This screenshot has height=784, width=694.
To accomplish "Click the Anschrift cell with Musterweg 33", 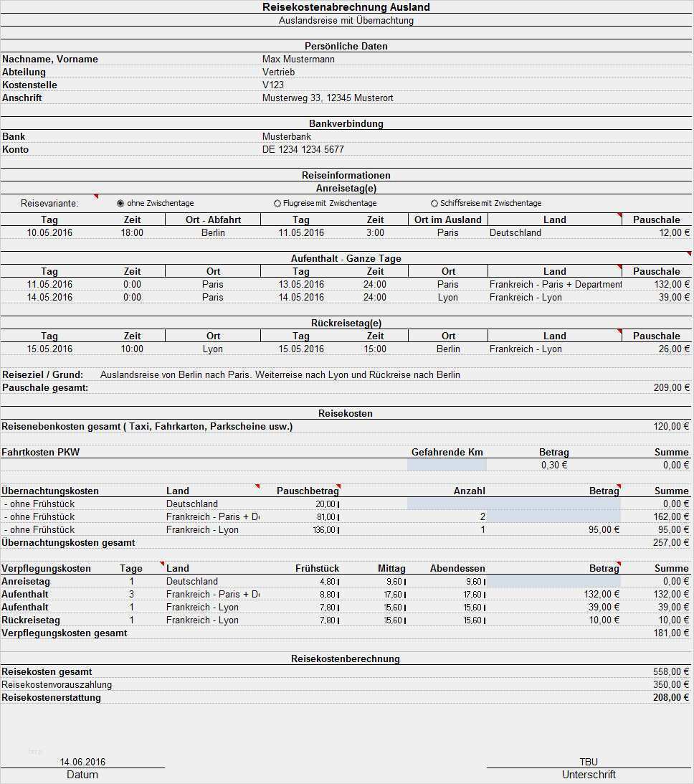I will 328,98.
